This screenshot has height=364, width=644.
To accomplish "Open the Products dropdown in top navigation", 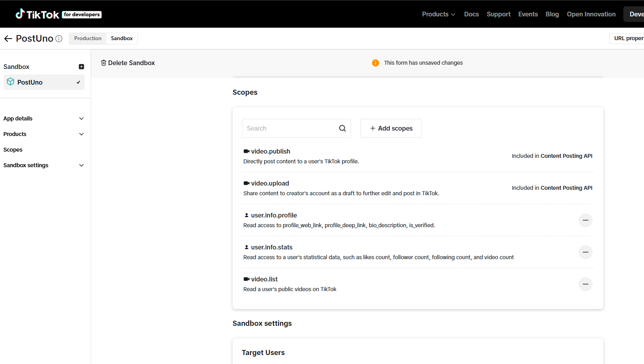I will pos(438,14).
